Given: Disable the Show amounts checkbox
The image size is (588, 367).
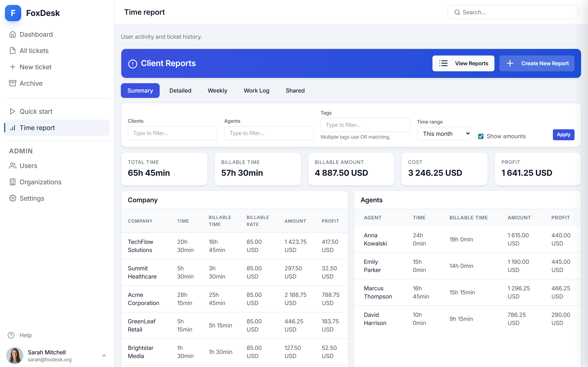Looking at the screenshot, I should pyautogui.click(x=481, y=136).
